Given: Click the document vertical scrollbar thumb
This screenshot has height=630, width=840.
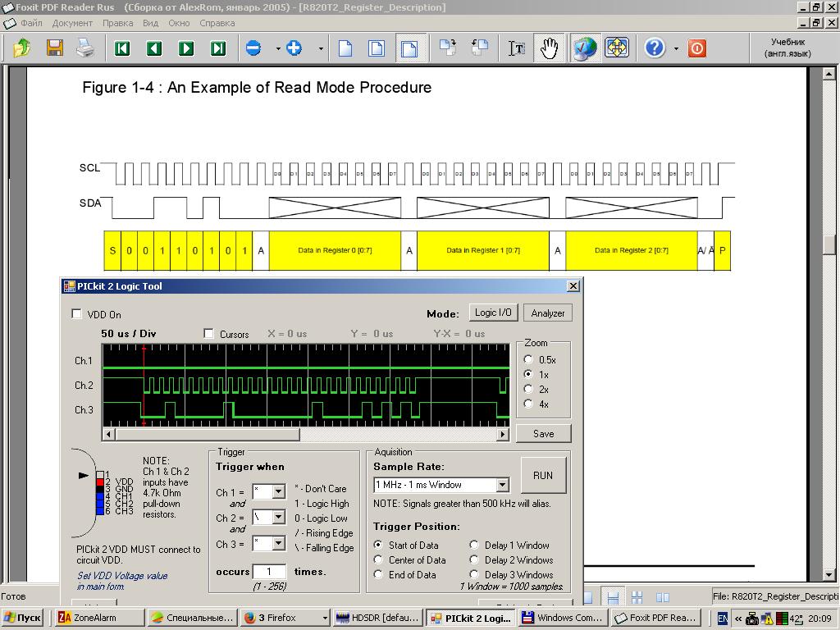Looking at the screenshot, I should [829, 244].
